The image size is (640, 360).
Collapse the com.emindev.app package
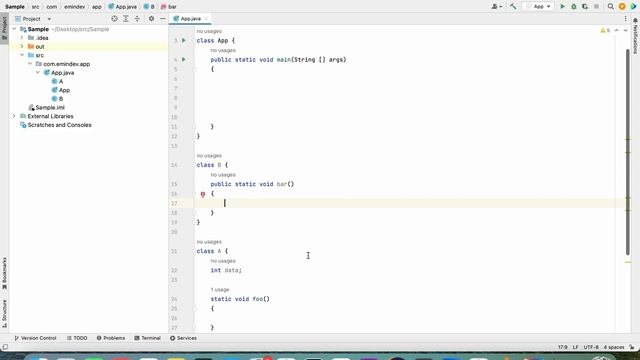(30, 64)
